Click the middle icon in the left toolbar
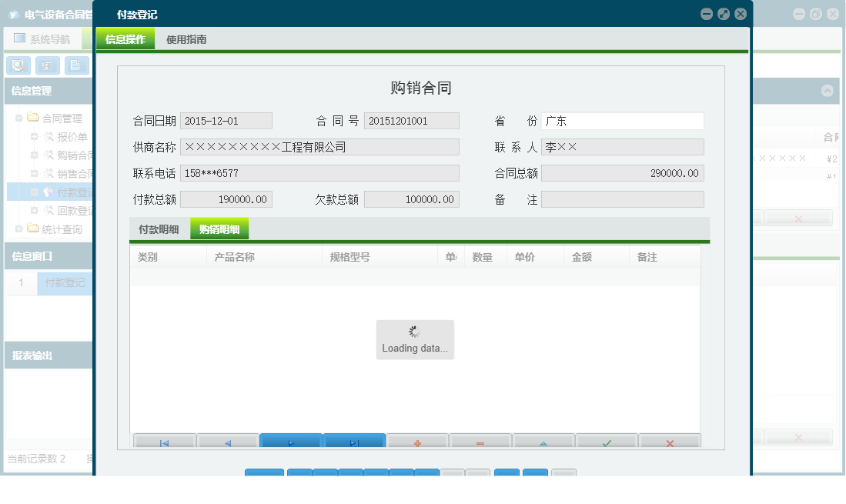This screenshot has height=504, width=846. (47, 65)
